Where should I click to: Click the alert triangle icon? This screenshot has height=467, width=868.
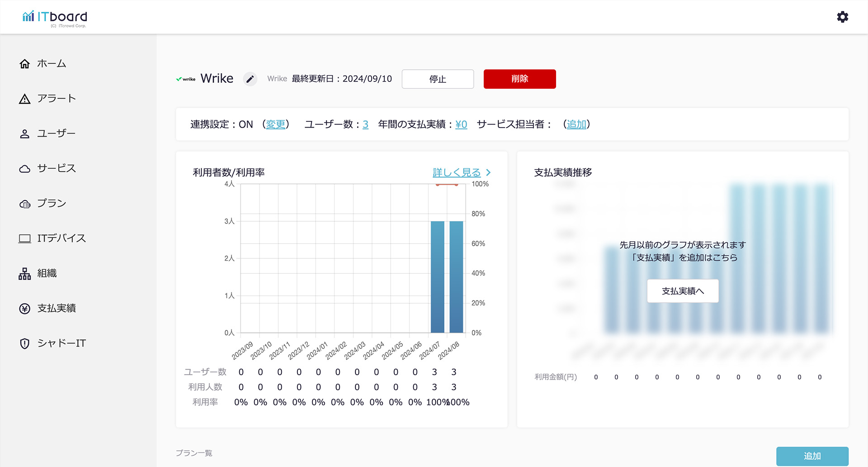pos(25,99)
